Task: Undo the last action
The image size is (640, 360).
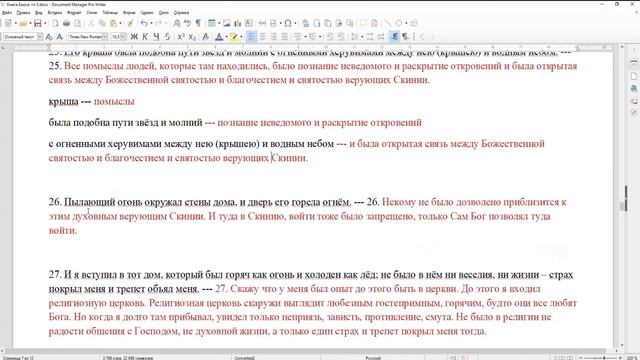Action: (x=144, y=23)
